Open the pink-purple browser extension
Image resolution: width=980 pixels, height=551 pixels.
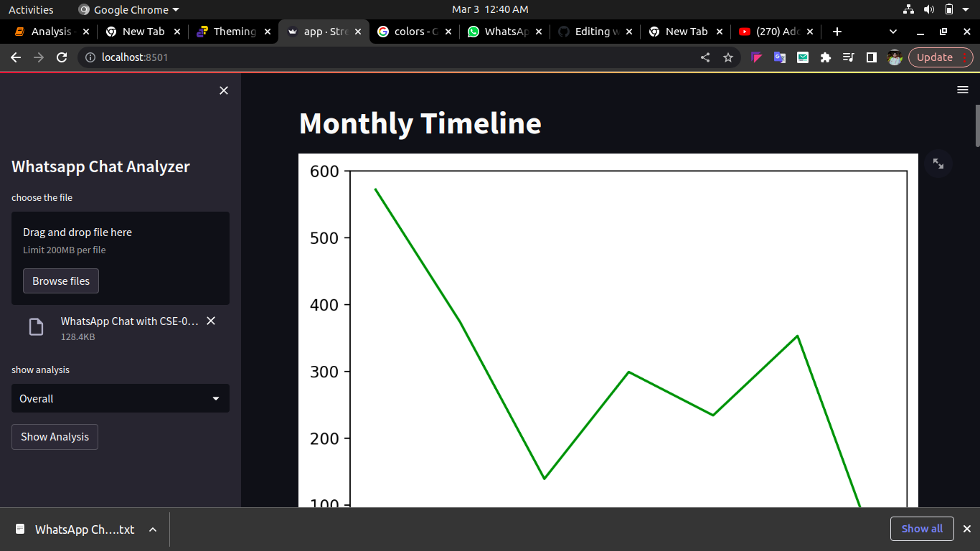(x=757, y=57)
